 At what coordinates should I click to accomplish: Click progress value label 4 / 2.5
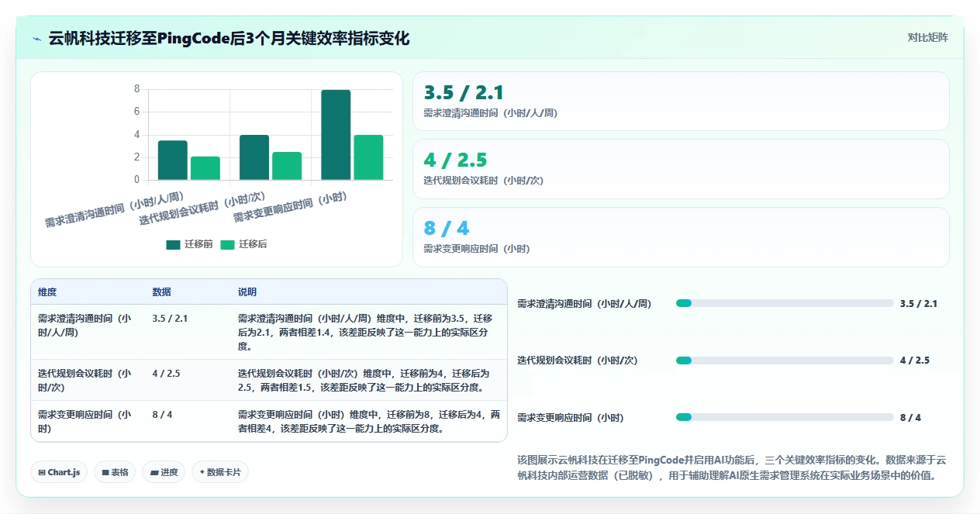915,360
